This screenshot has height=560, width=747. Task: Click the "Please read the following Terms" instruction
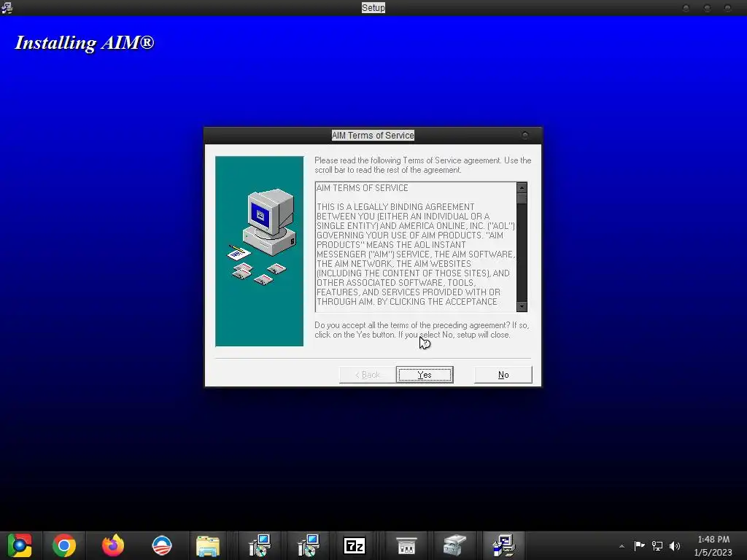tap(422, 166)
